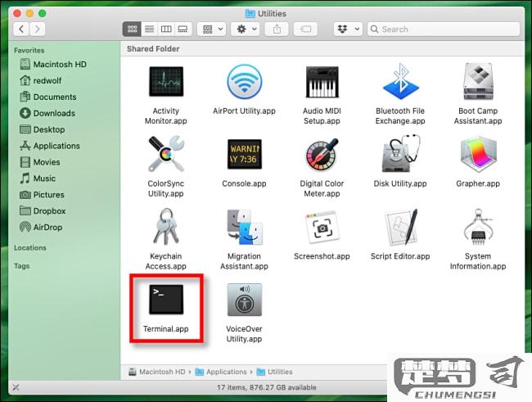Viewport: 532px width, 402px height.
Task: Open AirPort Utility.app icon
Action: click(244, 82)
